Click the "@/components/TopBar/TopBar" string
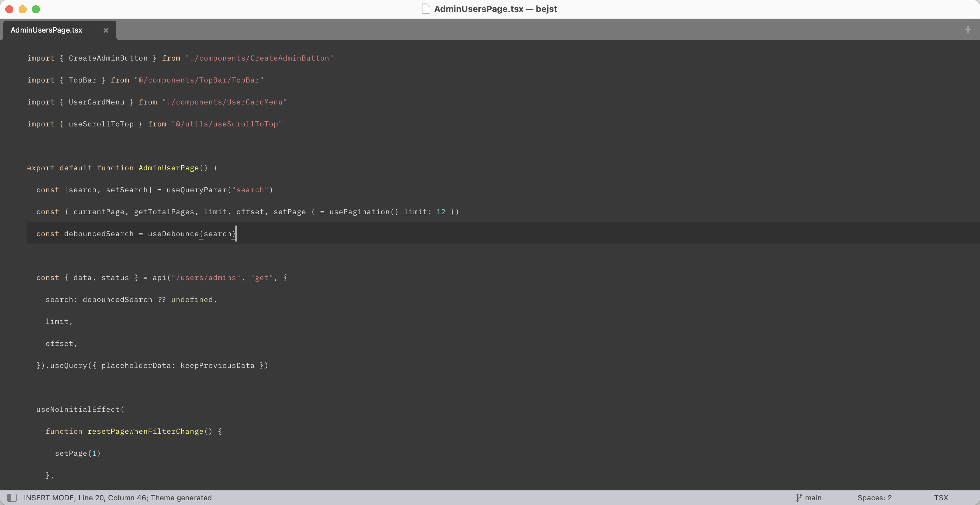Screen dimensions: 980x505 tap(199, 80)
